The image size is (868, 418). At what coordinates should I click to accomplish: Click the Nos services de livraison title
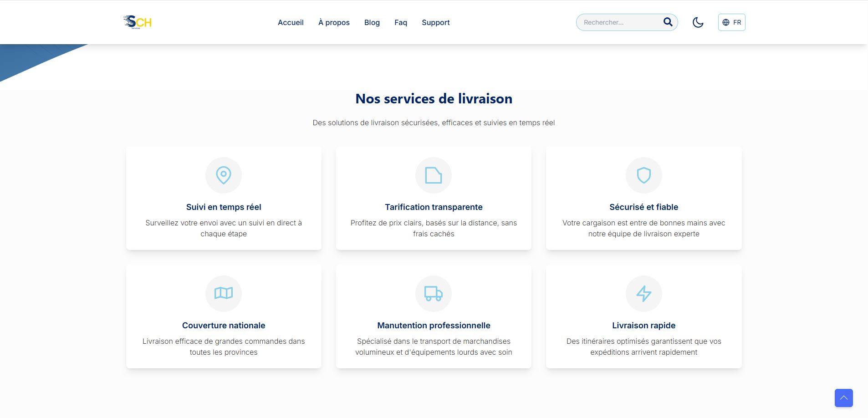[x=434, y=99]
